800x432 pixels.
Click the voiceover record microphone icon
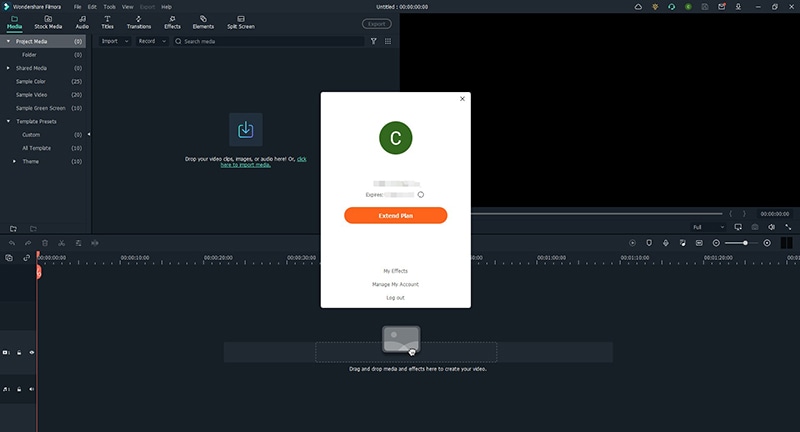click(x=666, y=243)
